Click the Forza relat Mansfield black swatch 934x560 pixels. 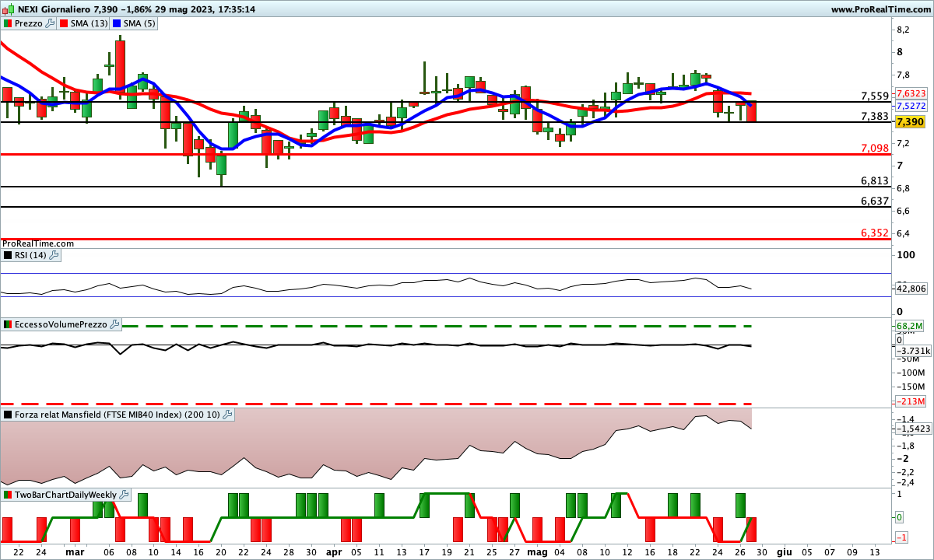tap(8, 415)
